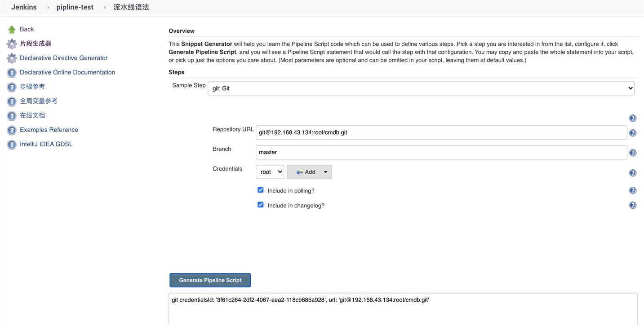Screen dimensions: 644x325
Task: Click the green Back arrow icon
Action: coord(12,30)
